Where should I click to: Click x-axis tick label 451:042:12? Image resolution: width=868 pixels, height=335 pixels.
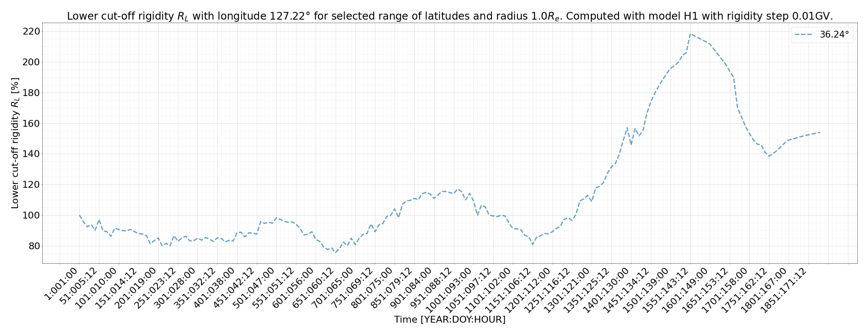tap(234, 288)
